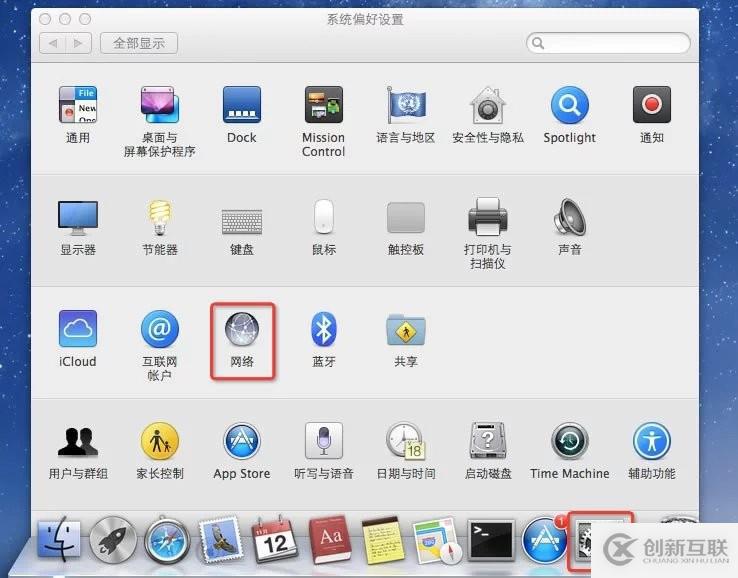Open App Store icon in the Dock

click(x=545, y=539)
